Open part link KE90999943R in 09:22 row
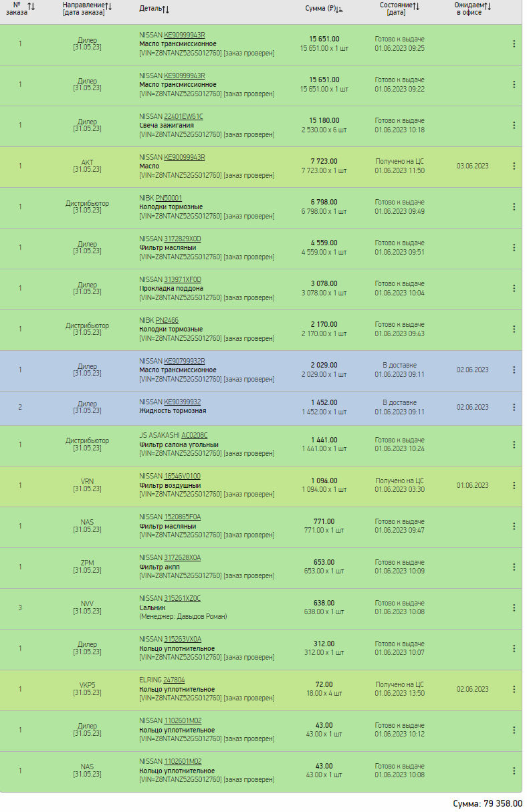The height and width of the screenshot is (812, 527). click(x=185, y=76)
